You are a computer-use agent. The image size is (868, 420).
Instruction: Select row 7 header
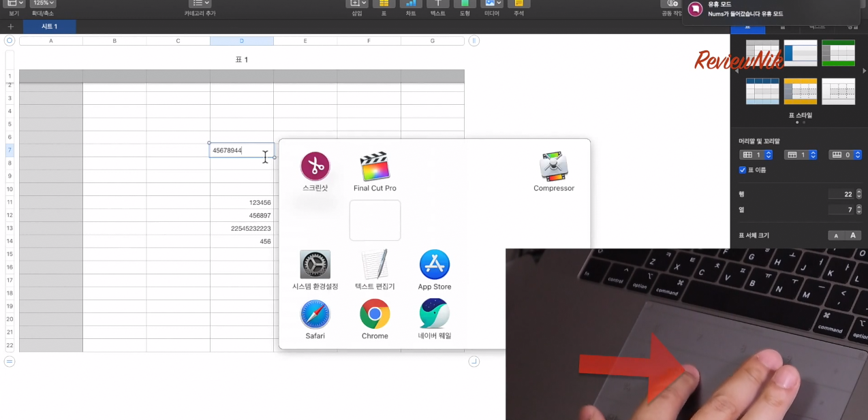10,150
